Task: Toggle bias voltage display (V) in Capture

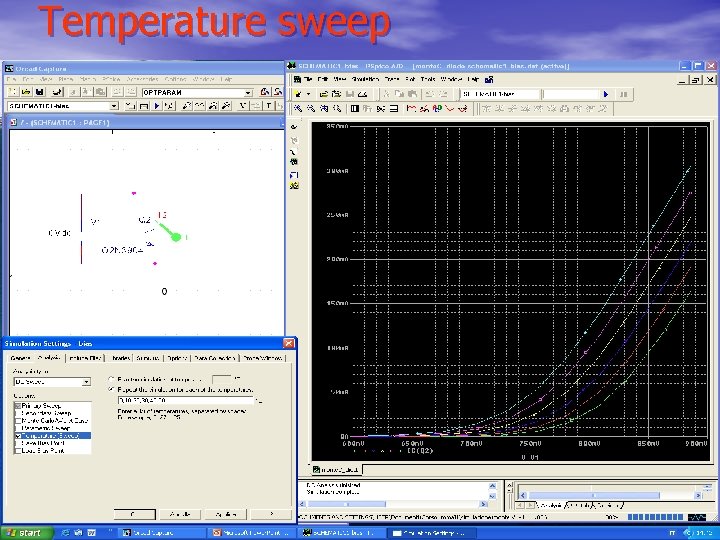Action: [x=242, y=106]
